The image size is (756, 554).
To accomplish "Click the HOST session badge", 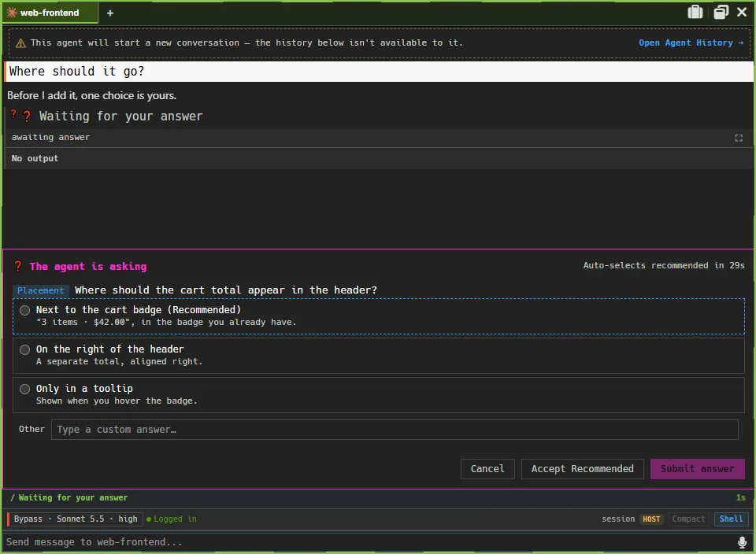I will [x=651, y=519].
